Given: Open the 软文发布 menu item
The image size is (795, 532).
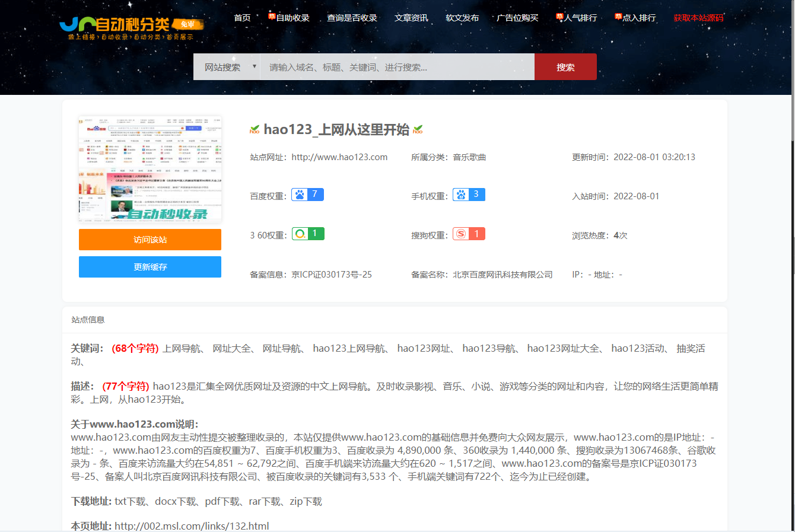Looking at the screenshot, I should point(462,18).
